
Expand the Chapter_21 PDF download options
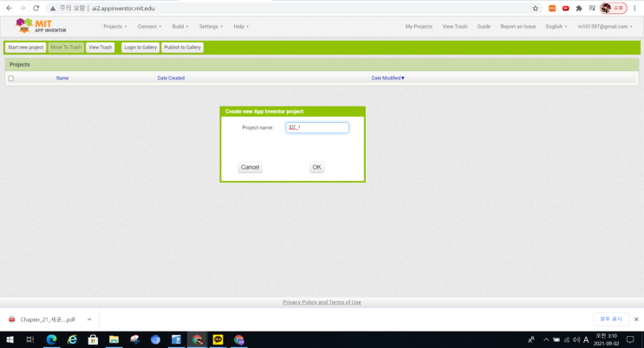(x=89, y=319)
